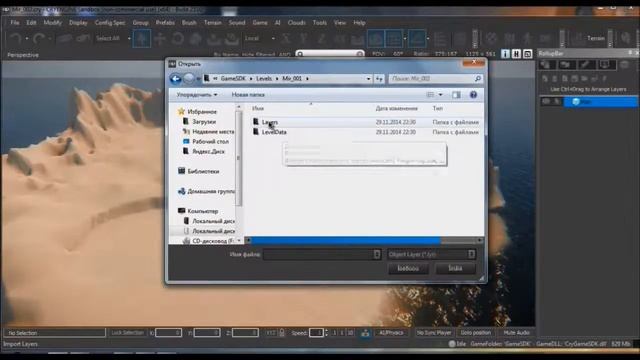
Task: Select the highlighted Main layer in RollupBar
Action: click(600, 102)
